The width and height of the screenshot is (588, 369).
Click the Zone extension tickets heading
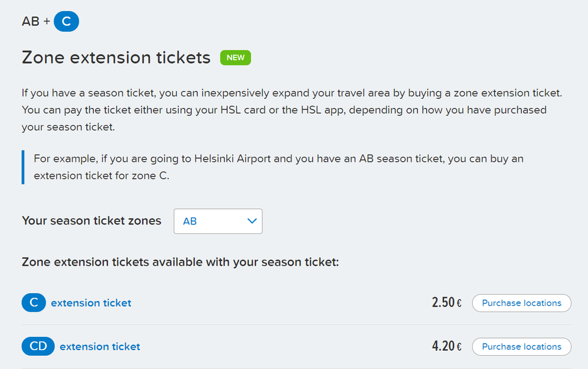pos(116,58)
